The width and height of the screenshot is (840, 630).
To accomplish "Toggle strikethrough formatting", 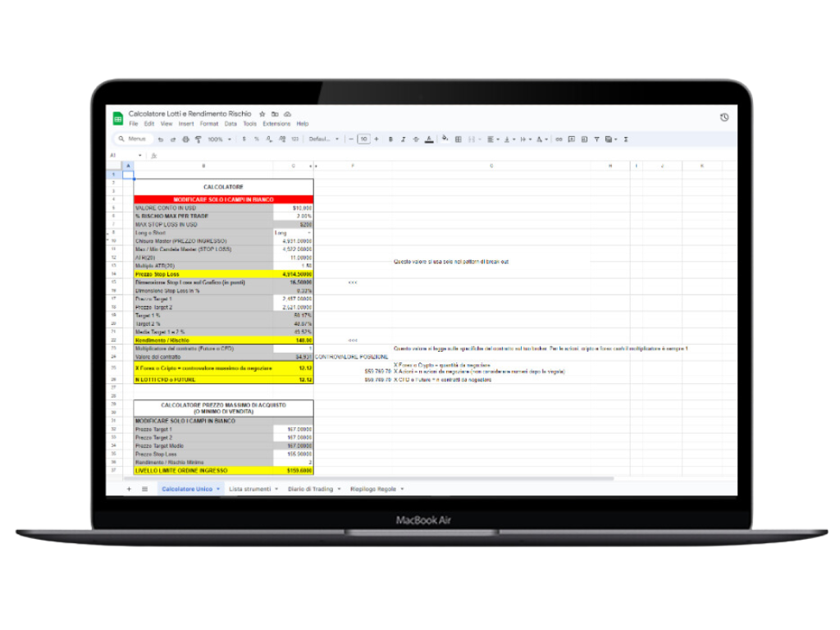I will 416,139.
